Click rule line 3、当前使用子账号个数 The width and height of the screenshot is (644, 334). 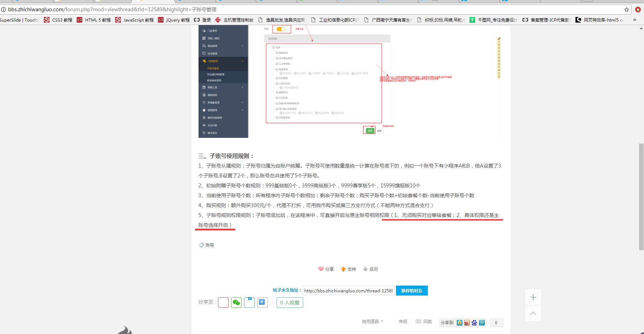point(336,195)
